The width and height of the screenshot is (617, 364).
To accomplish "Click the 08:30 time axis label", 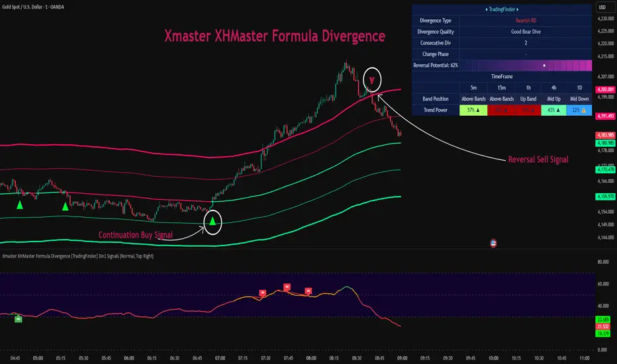I will tap(357, 358).
